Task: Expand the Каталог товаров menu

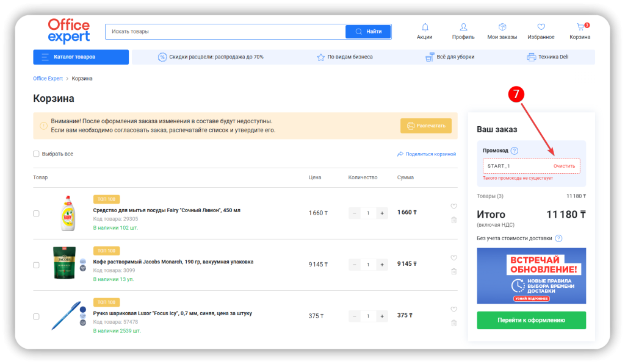Action: (x=81, y=57)
